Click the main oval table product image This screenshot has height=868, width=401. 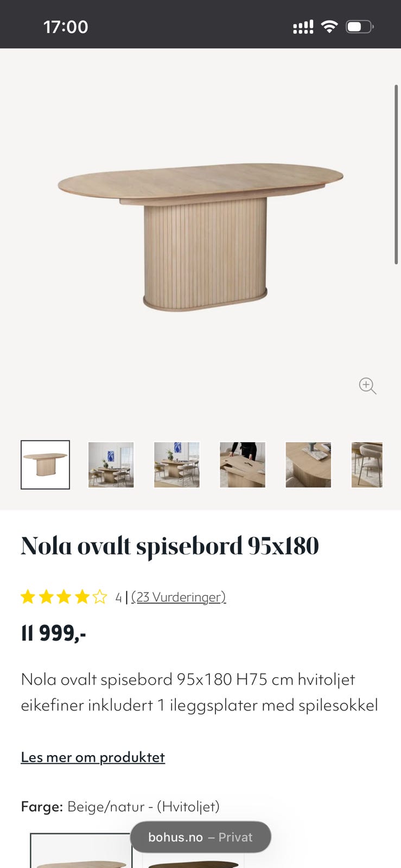pos(201,237)
